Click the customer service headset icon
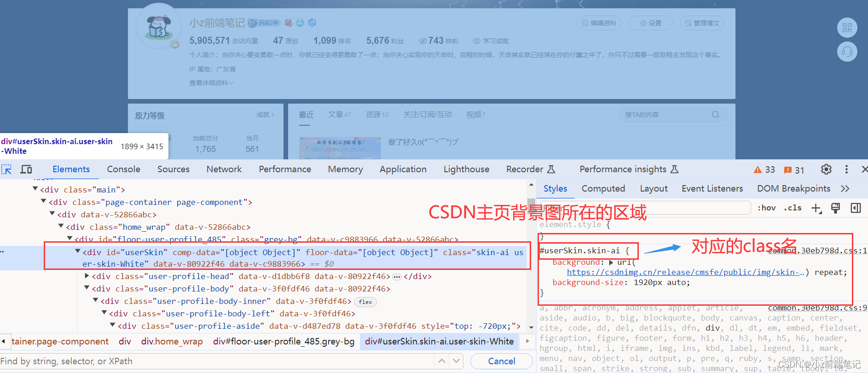Screen dimensions: 868x373 (x=847, y=52)
